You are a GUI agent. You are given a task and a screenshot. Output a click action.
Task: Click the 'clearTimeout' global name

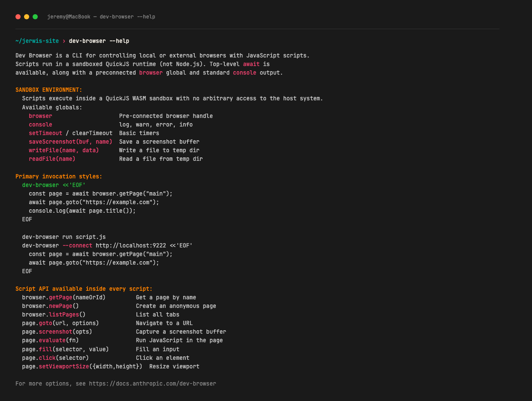[92, 133]
